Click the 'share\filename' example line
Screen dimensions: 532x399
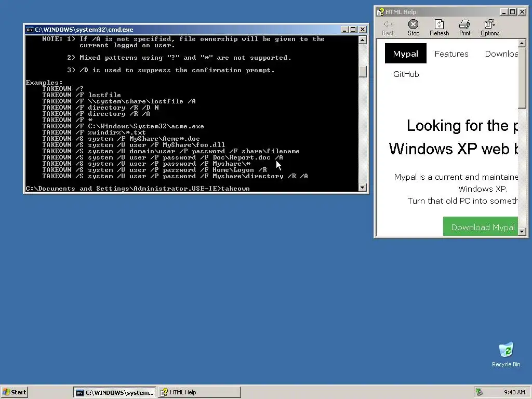(171, 151)
